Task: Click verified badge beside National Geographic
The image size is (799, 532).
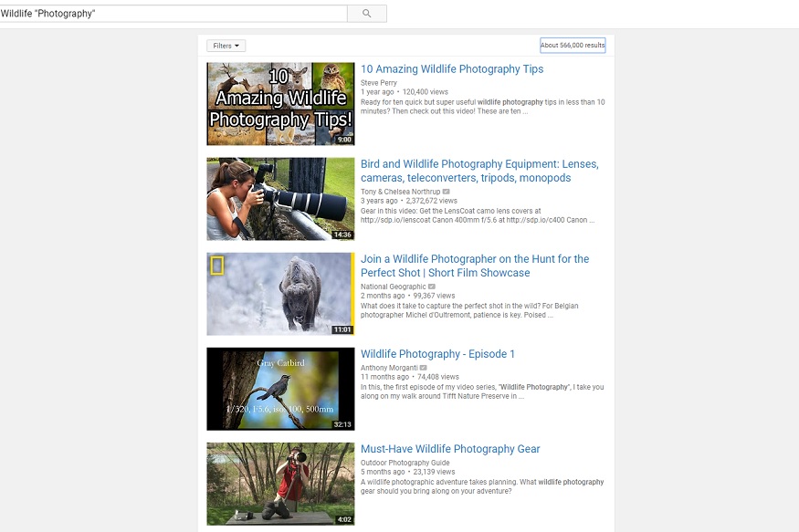Action: [432, 287]
